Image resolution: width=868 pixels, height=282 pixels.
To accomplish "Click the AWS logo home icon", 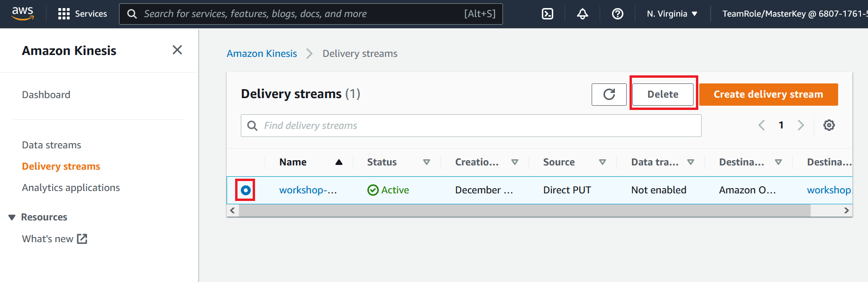I will [x=23, y=14].
